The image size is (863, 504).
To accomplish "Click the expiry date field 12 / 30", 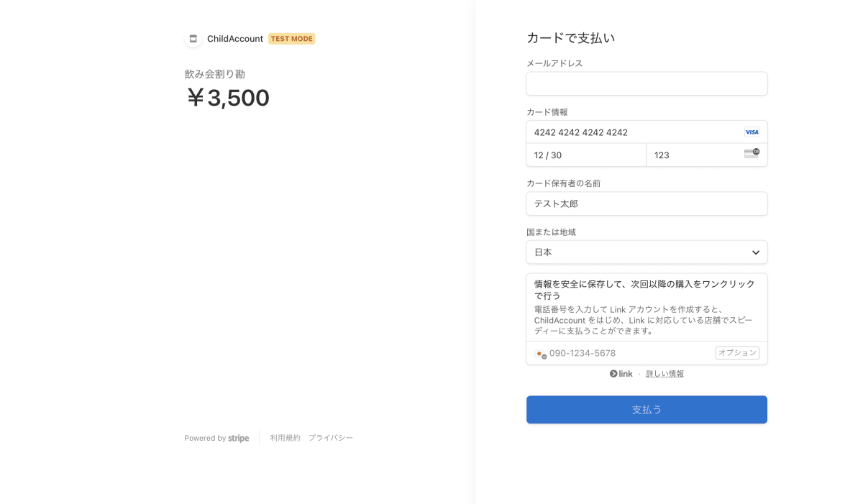I will click(x=586, y=155).
